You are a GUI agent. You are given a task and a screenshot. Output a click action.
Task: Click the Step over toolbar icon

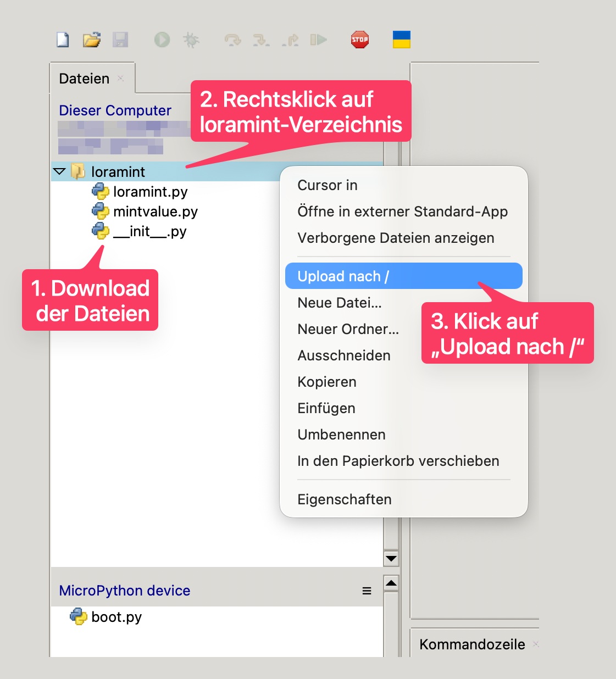(x=233, y=40)
